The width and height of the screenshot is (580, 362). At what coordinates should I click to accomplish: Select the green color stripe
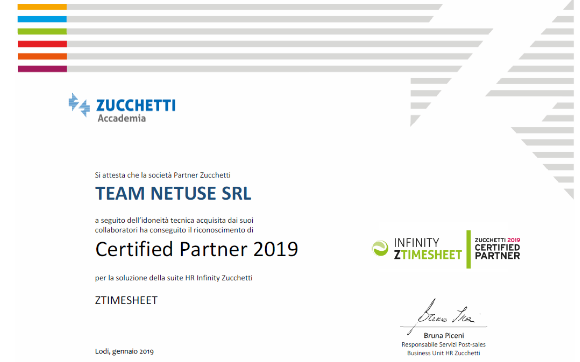42,31
